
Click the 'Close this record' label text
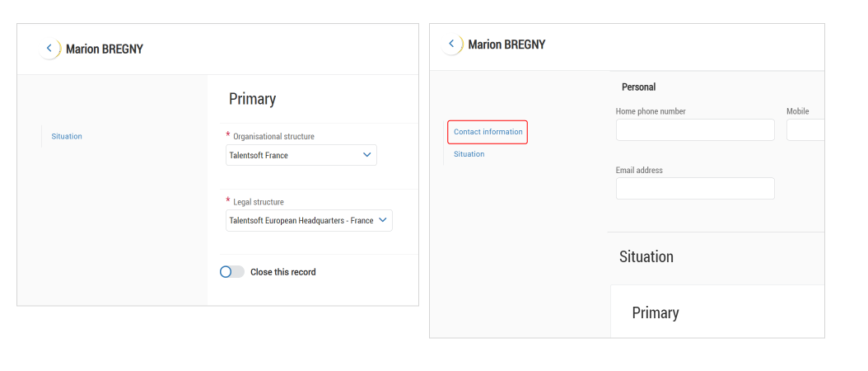tap(282, 272)
